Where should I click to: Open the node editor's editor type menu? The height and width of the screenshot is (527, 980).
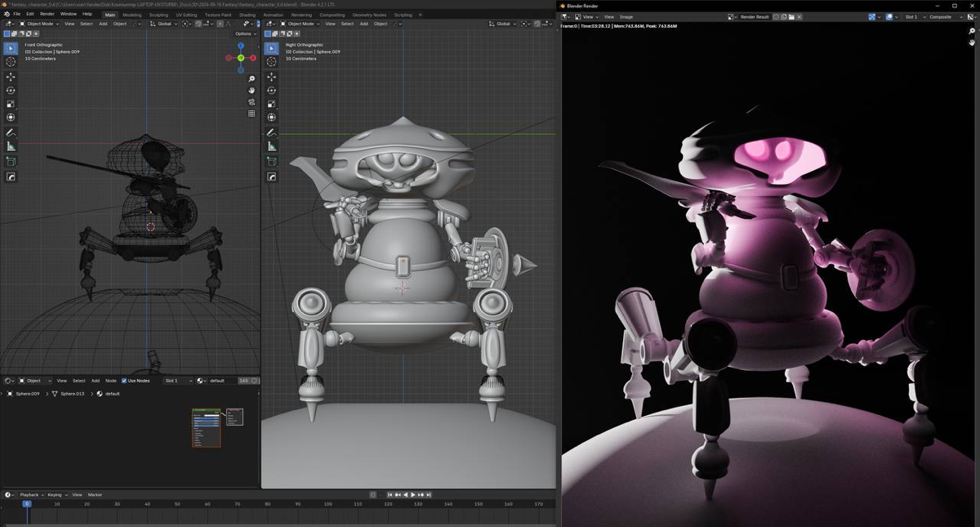pyautogui.click(x=9, y=381)
